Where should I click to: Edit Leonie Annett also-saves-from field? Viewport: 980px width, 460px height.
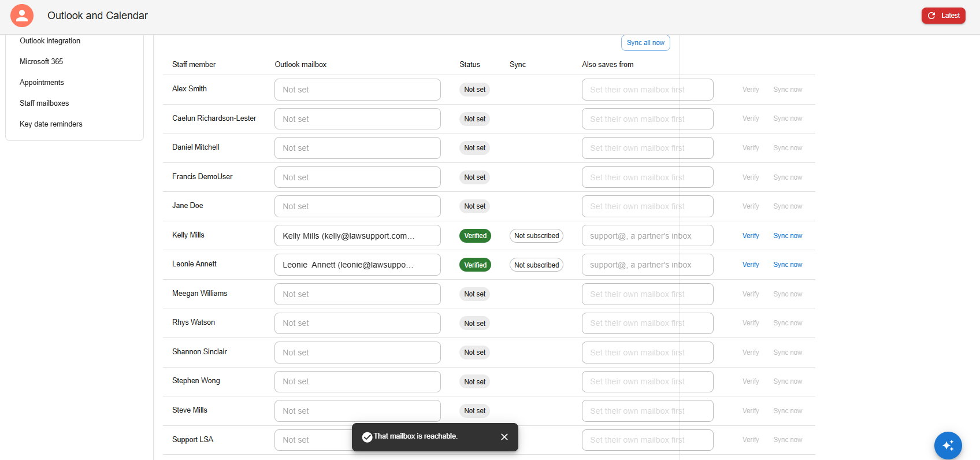(x=648, y=265)
